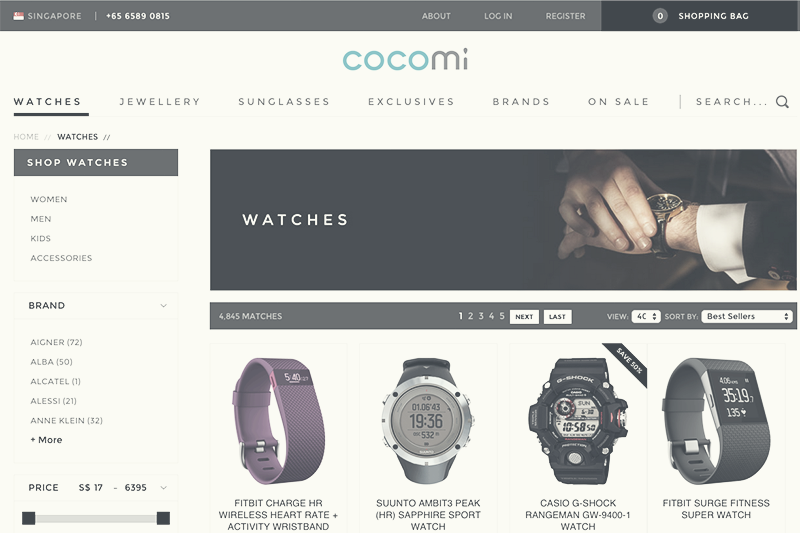Screen dimensions: 800x533
Task: Open the Jewellery menu tab
Action: (160, 101)
